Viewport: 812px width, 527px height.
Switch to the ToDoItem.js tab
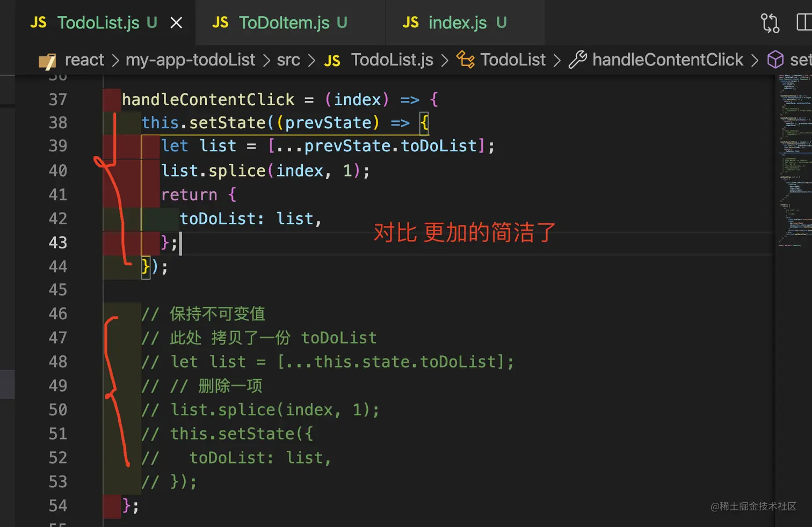(284, 23)
